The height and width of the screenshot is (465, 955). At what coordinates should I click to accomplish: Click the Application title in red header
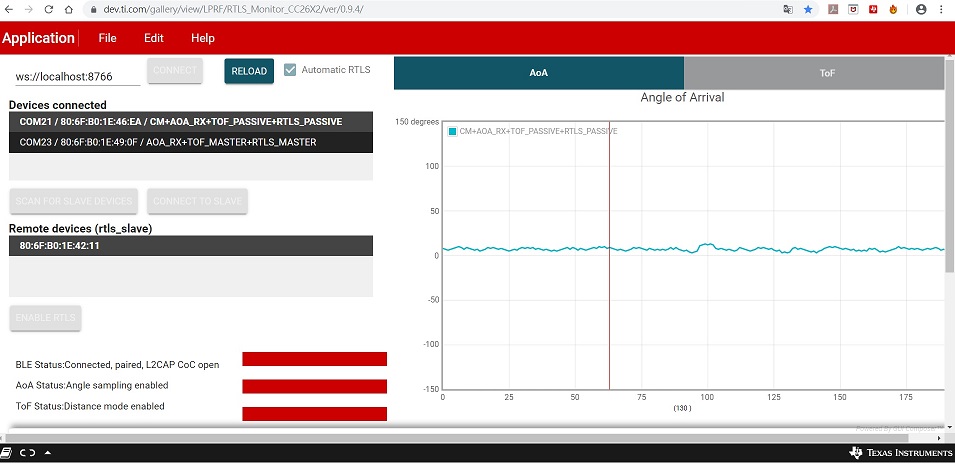pos(38,38)
